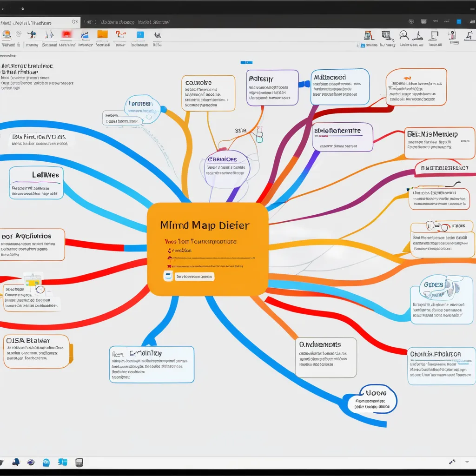Viewport: 476px width, 476px height.
Task: Click the light blue square toolbar icon
Action: 140,34
